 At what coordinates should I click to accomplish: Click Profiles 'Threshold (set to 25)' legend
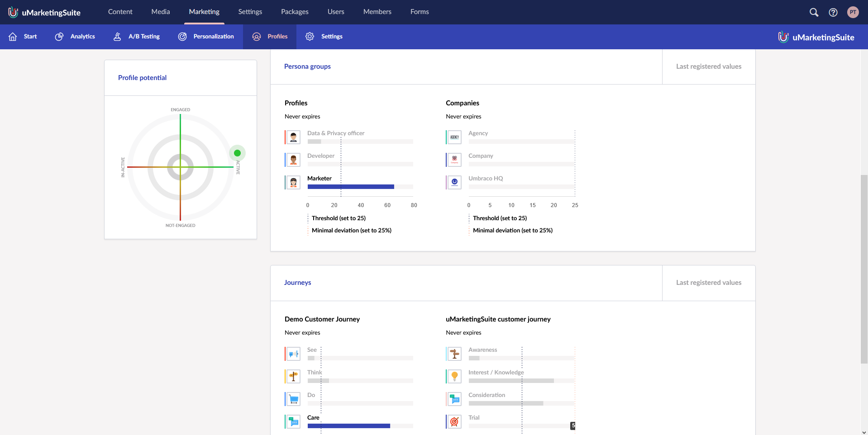(339, 218)
